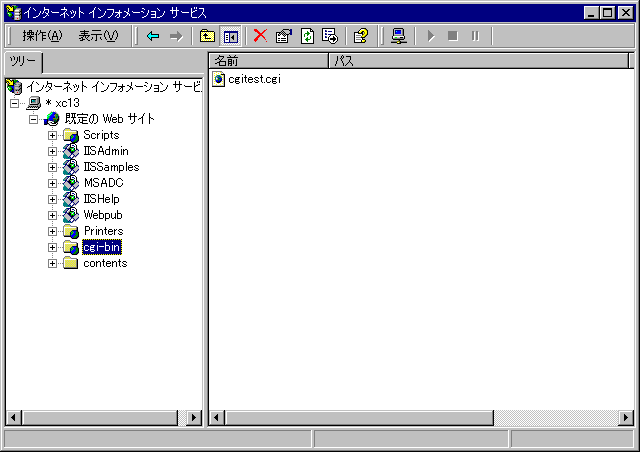Sort by the パス column header
The image size is (640, 452).
click(x=479, y=61)
